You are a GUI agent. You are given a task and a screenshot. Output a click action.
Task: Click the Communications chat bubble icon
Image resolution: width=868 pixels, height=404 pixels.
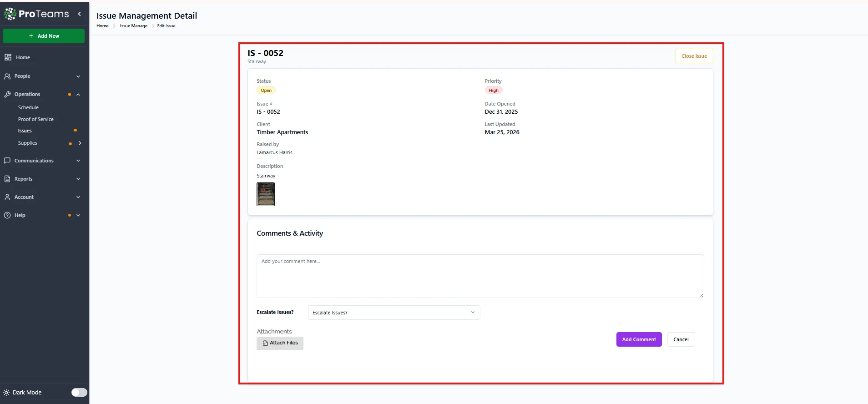7,161
